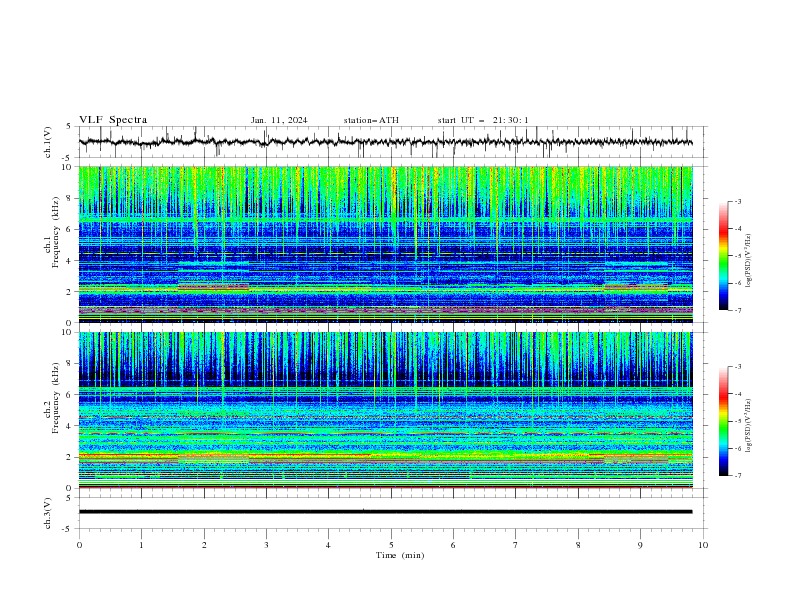Image resolution: width=792 pixels, height=612 pixels.
Task: Click the log(PSD) label beside ch.1 colorbar
Action: coord(748,261)
